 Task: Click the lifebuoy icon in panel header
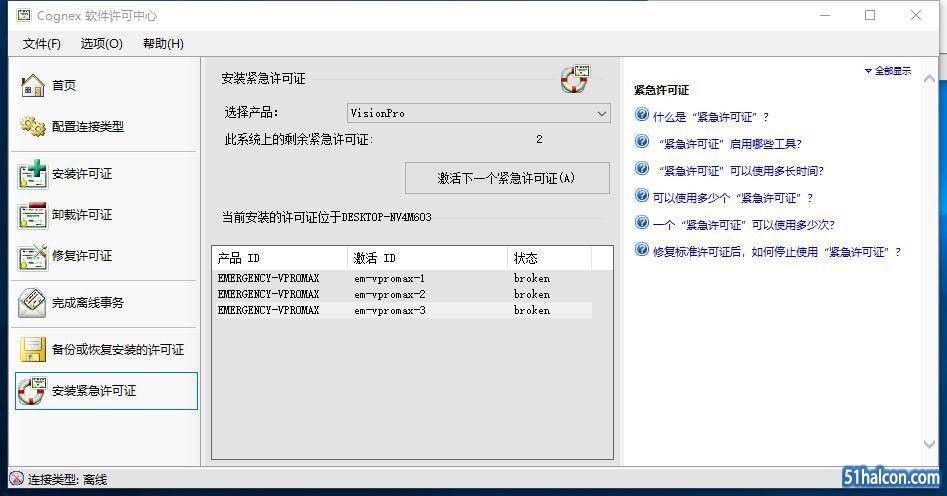[x=575, y=79]
